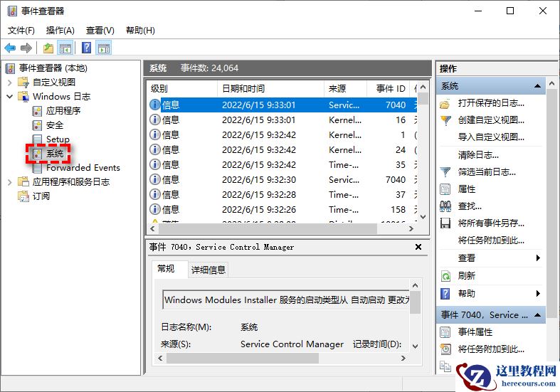This screenshot has width=560, height=392.
Task: Close the event 7040 preview pane
Action: [418, 247]
